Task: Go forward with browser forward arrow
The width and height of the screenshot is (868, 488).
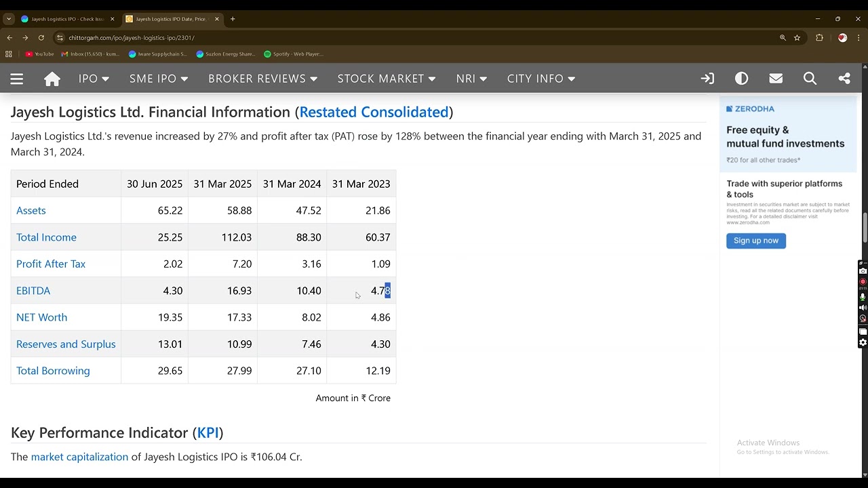Action: 25,38
